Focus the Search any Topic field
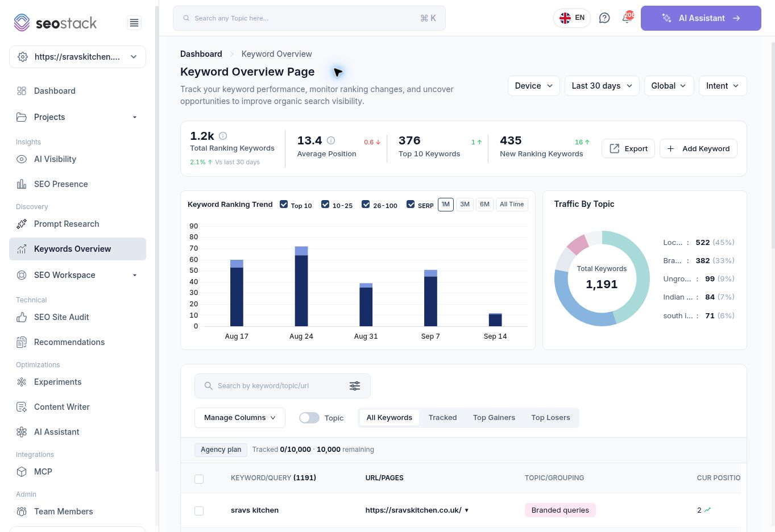The height and width of the screenshot is (532, 775). tap(309, 18)
